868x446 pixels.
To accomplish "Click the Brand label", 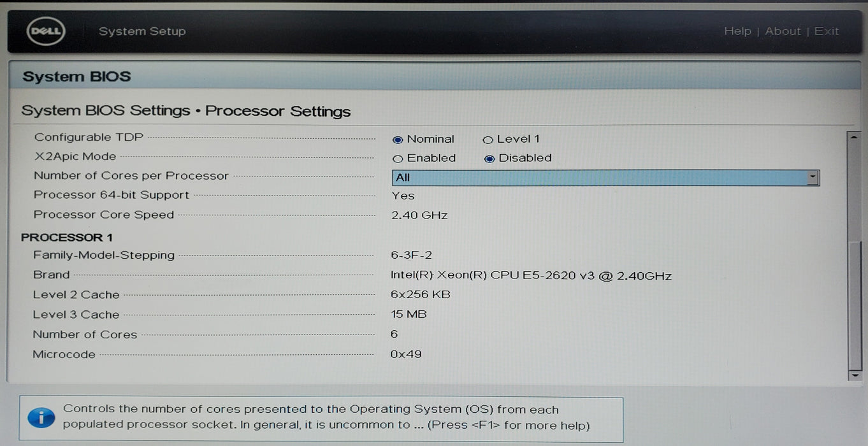I will tap(52, 275).
